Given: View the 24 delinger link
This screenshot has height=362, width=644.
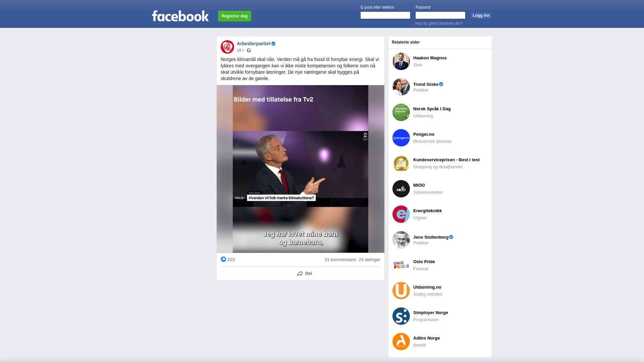Looking at the screenshot, I should click(370, 260).
